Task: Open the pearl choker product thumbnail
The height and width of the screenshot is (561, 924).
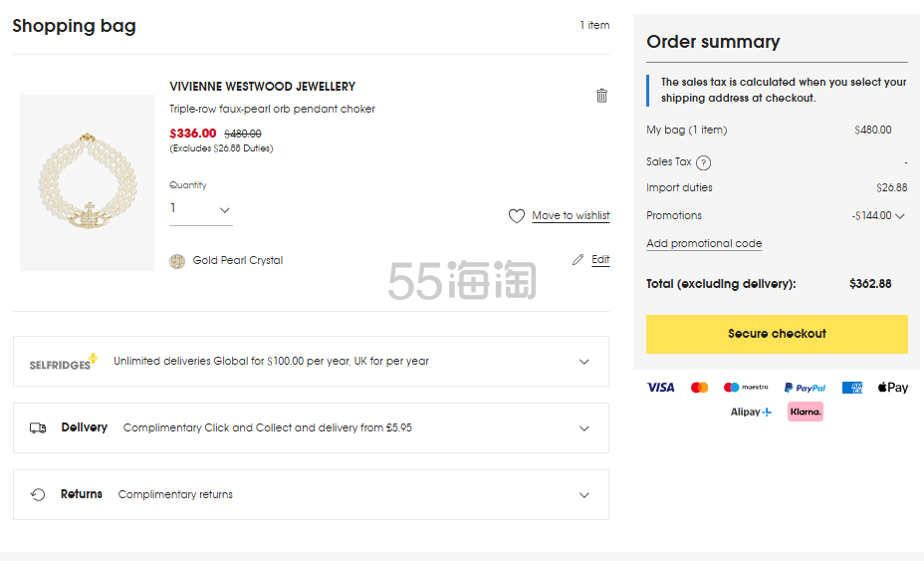Action: click(x=88, y=182)
